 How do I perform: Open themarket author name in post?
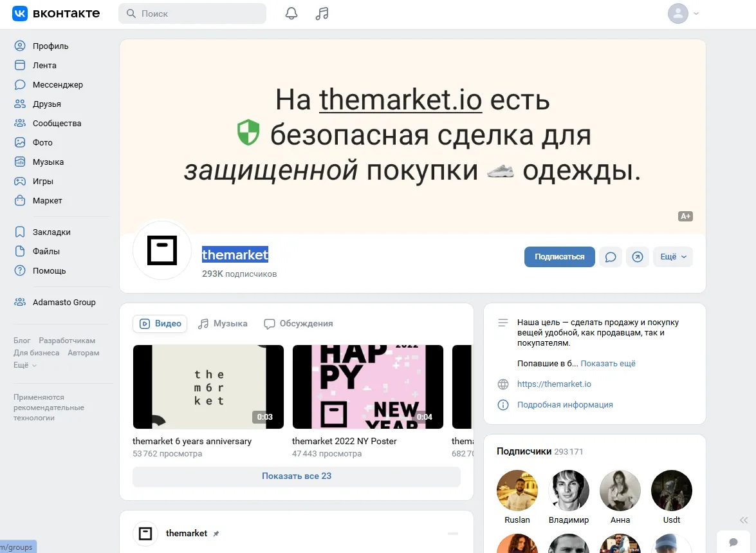click(x=187, y=533)
